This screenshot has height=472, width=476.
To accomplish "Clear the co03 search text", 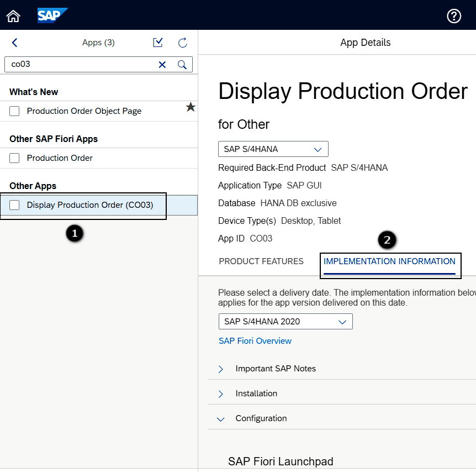I will click(x=162, y=65).
